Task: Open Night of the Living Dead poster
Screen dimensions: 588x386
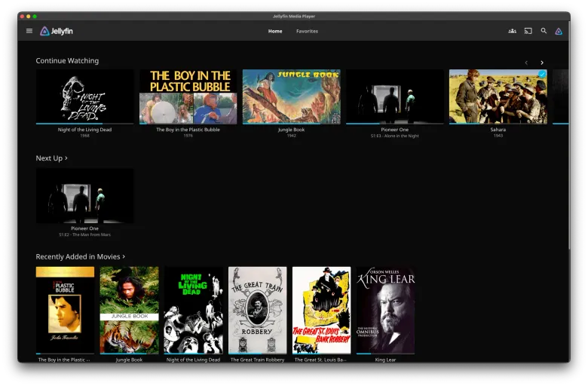Action: pyautogui.click(x=193, y=310)
